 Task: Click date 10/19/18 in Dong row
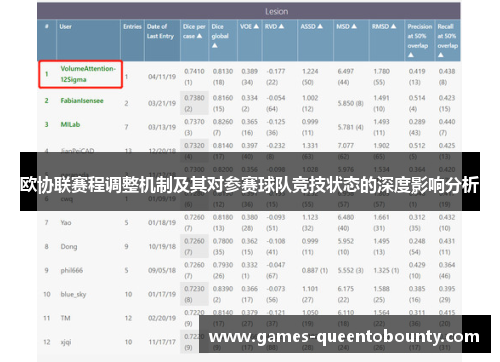pyautogui.click(x=162, y=247)
